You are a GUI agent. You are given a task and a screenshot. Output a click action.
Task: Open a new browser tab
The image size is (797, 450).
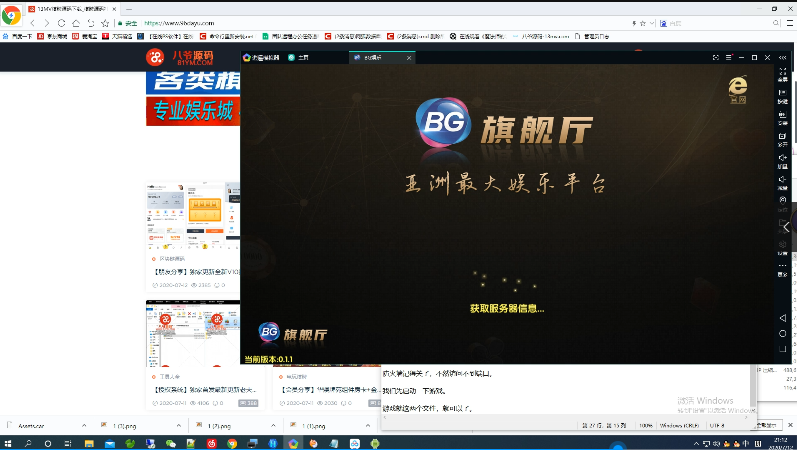[129, 9]
